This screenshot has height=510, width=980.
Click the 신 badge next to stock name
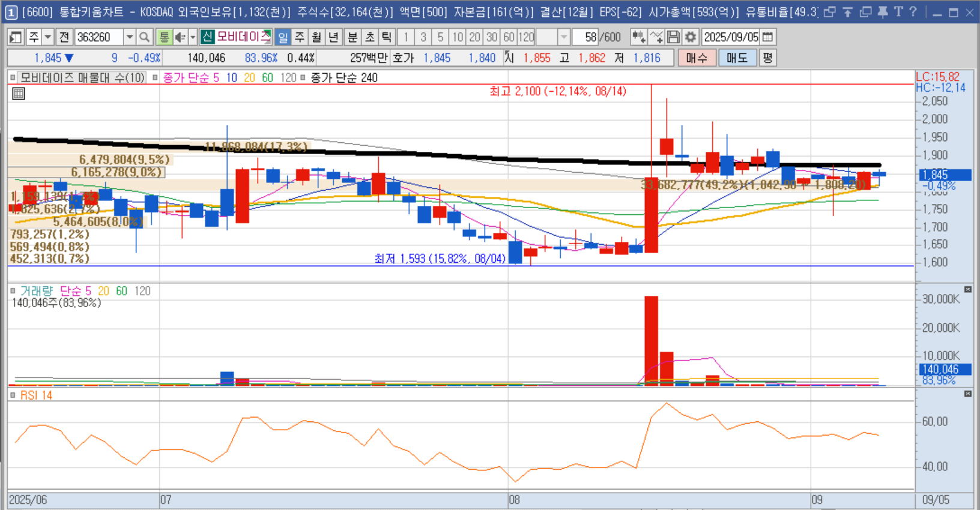tap(207, 37)
